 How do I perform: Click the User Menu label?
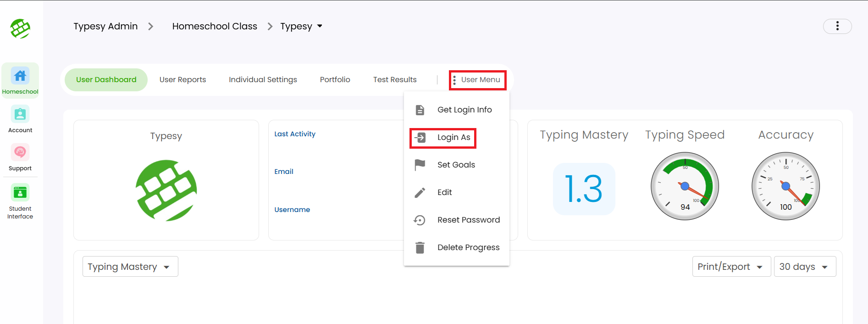481,80
